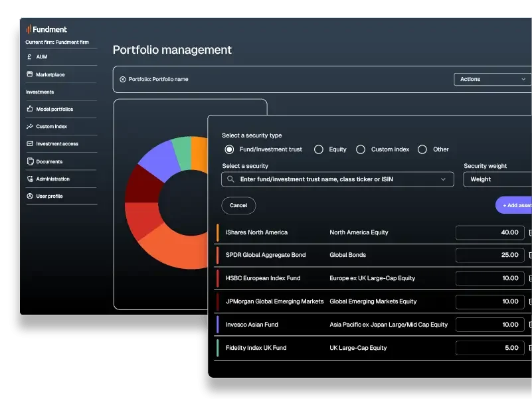The width and height of the screenshot is (532, 399).
Task: Select the Other security type
Action: (422, 149)
